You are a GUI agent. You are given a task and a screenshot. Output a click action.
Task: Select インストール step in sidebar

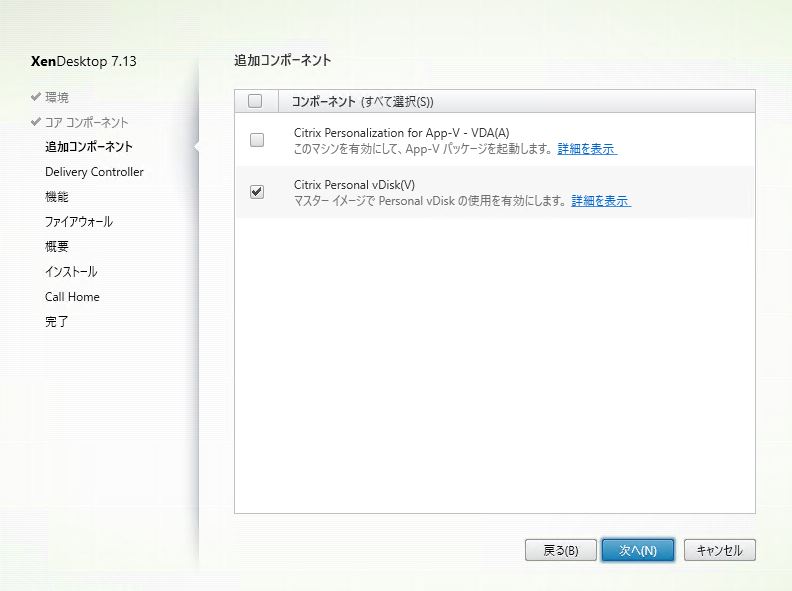[71, 272]
